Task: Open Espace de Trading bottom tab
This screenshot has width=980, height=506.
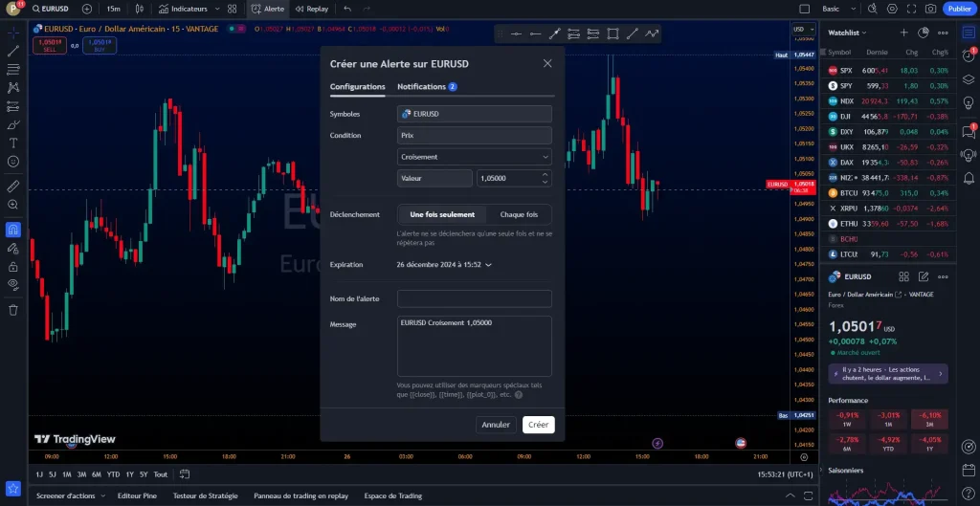Action: tap(392, 496)
